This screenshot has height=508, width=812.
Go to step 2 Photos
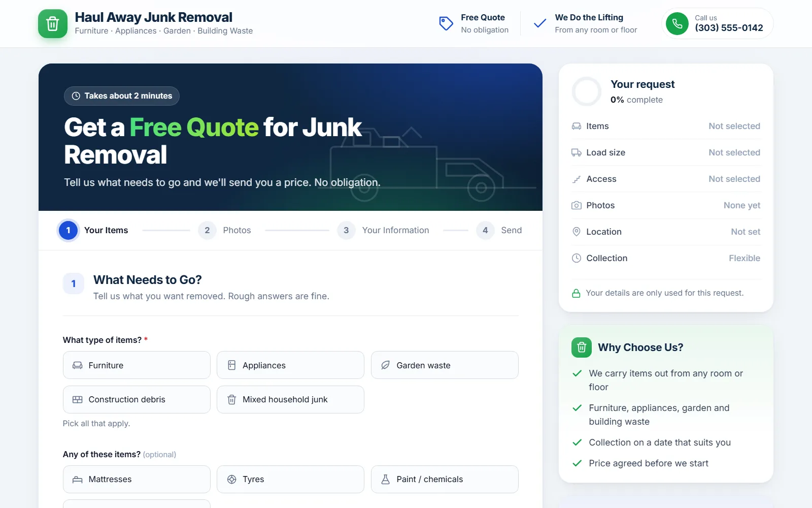tap(225, 230)
